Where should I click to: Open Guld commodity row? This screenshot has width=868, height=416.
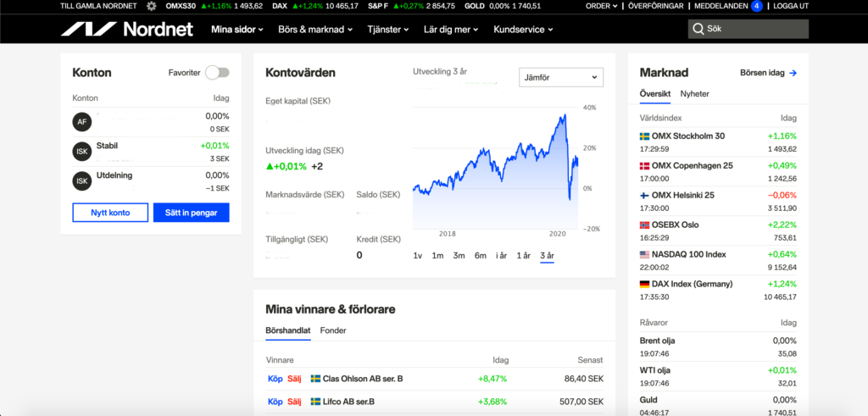(718, 406)
